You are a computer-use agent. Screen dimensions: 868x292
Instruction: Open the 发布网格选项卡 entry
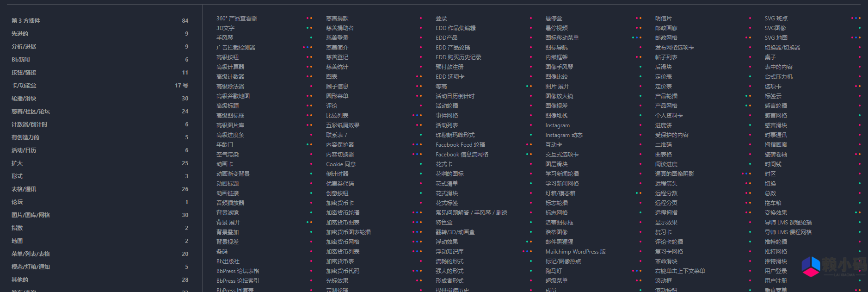click(x=674, y=48)
